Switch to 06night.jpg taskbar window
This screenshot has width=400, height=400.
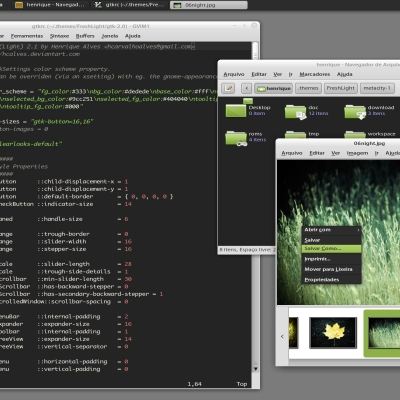[x=209, y=5]
